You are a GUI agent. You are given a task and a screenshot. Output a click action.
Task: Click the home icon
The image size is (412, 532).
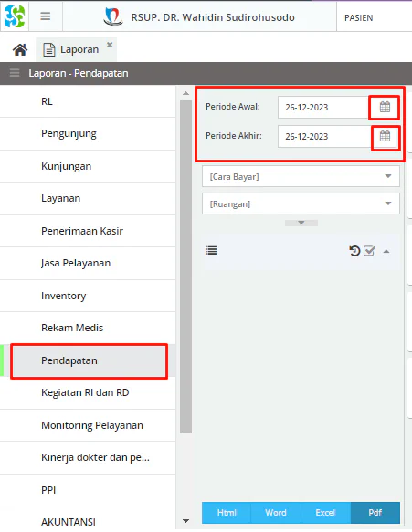point(20,49)
